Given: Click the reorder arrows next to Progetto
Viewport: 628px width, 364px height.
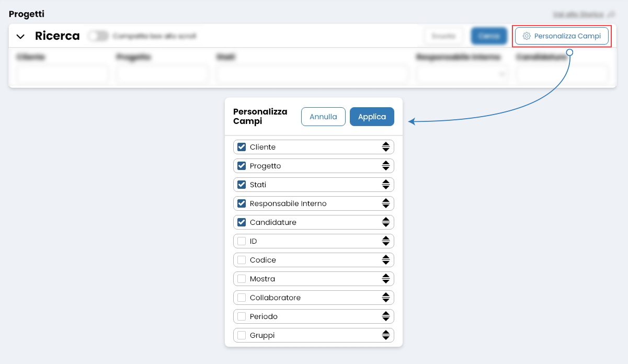Looking at the screenshot, I should click(x=386, y=166).
